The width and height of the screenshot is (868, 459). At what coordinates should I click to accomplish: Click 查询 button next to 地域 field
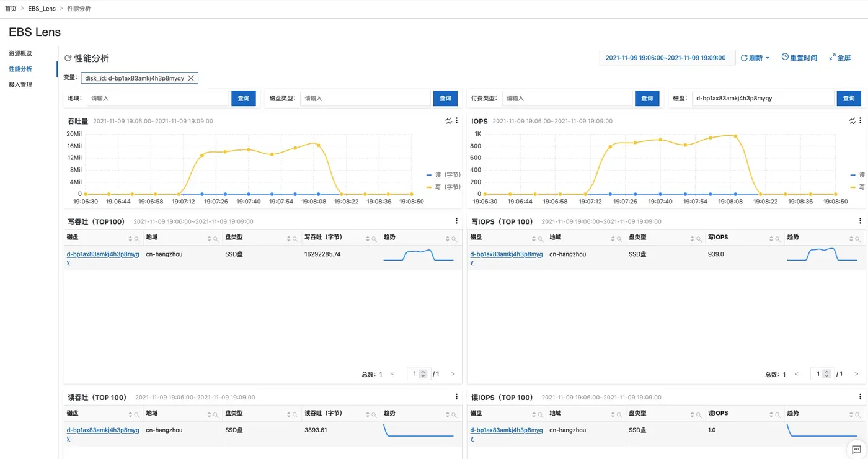(244, 98)
